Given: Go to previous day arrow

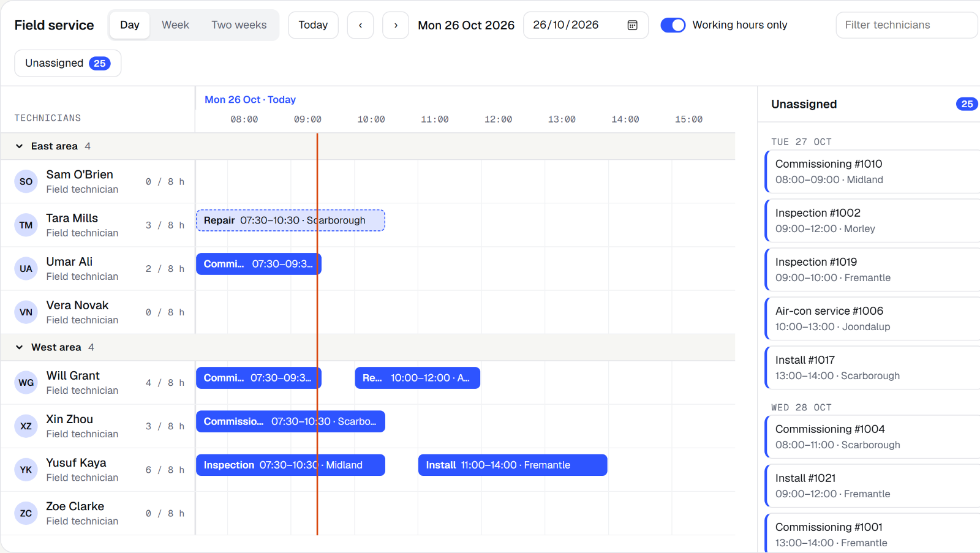Looking at the screenshot, I should click(360, 25).
